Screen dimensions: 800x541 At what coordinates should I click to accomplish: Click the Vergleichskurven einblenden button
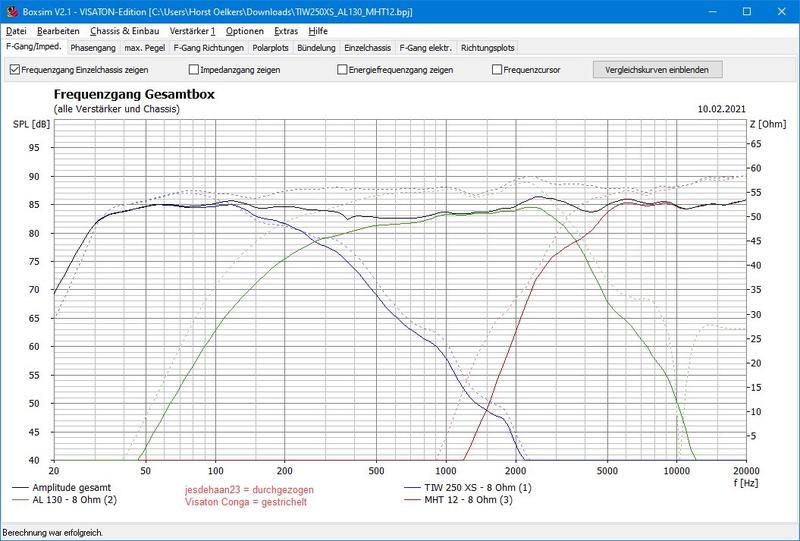657,70
